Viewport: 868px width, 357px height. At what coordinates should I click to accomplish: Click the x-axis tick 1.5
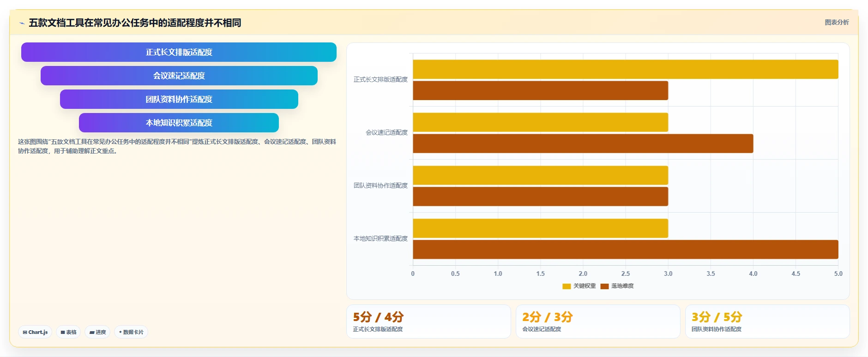[540, 274]
